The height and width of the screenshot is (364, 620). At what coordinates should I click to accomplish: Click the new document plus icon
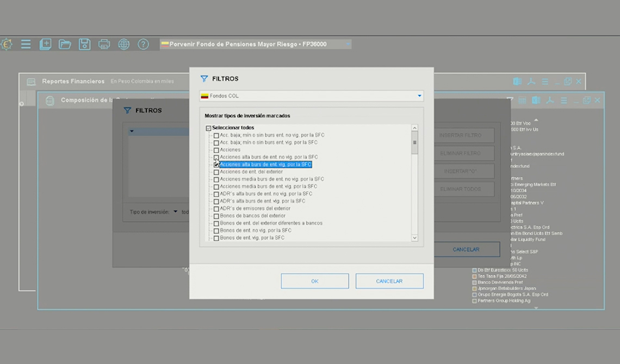(46, 44)
